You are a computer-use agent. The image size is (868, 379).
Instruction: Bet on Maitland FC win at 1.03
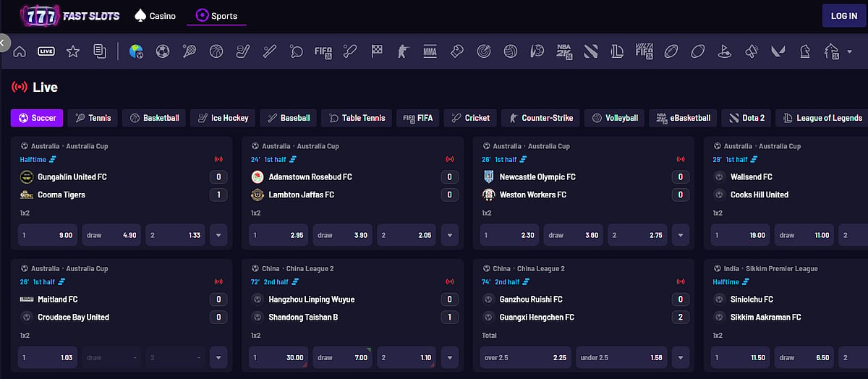[x=48, y=357]
